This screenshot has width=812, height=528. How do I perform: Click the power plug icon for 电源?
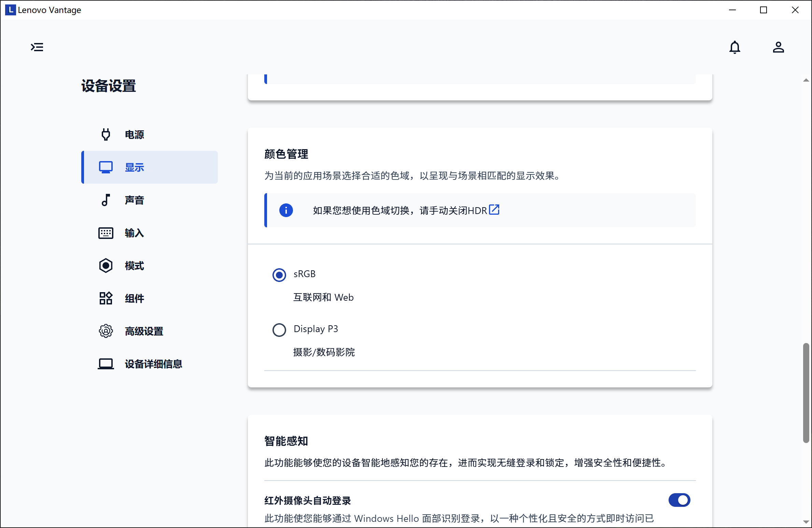click(x=106, y=134)
